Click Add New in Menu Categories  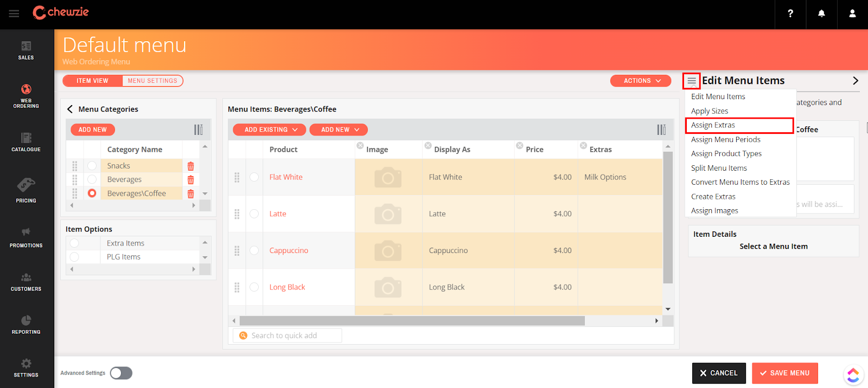pyautogui.click(x=93, y=130)
